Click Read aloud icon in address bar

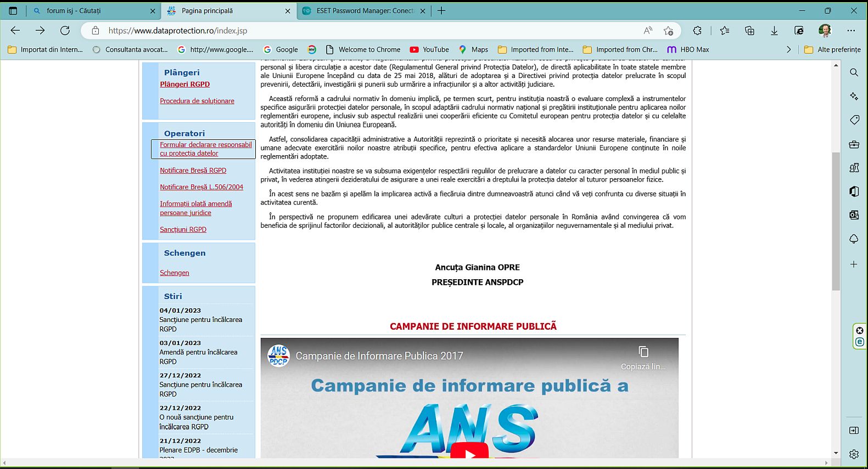[x=648, y=31]
